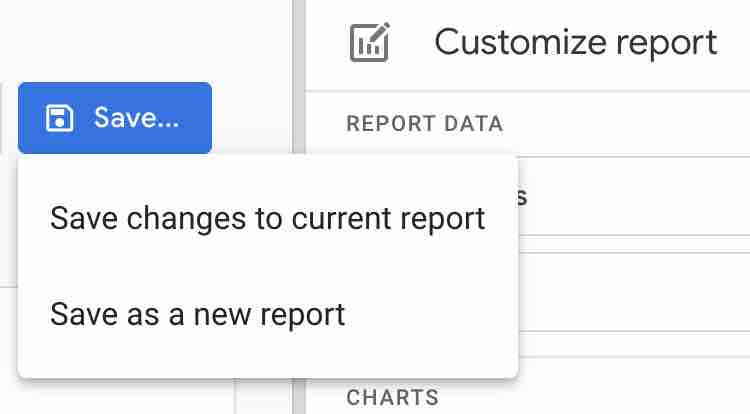Click the floppy disk icon on Save button
The image size is (750, 414).
(x=61, y=118)
